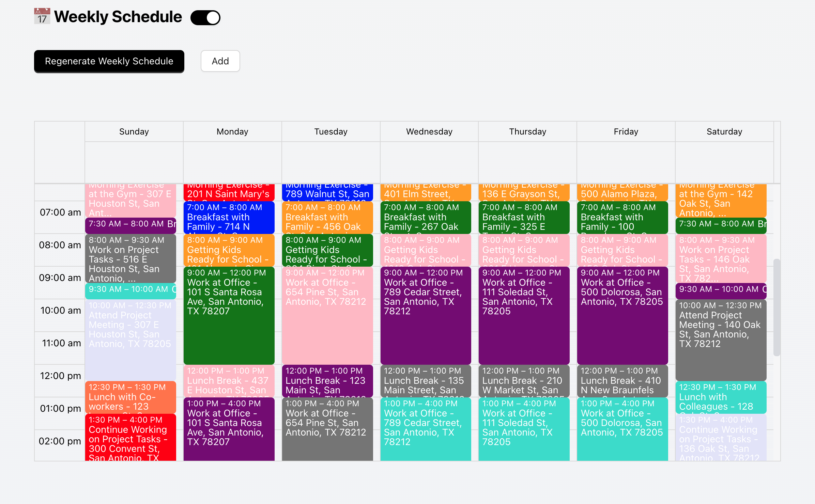Click Wednesday pink Getting Kids Ready event

[426, 250]
